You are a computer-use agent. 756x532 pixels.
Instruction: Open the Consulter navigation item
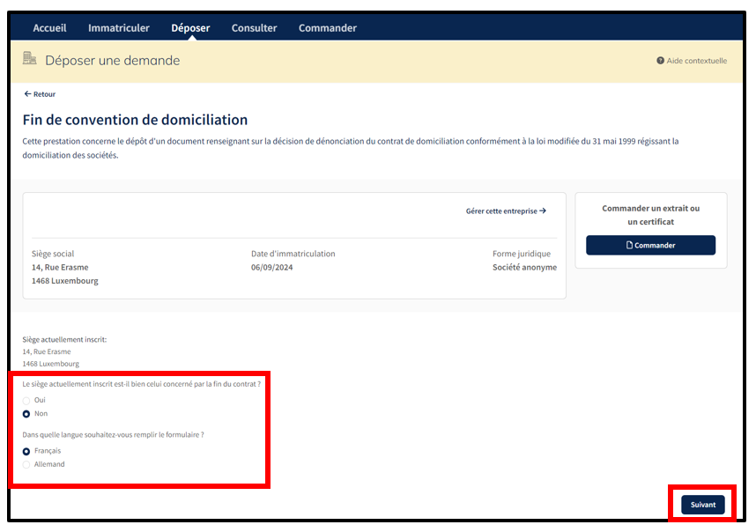(254, 28)
